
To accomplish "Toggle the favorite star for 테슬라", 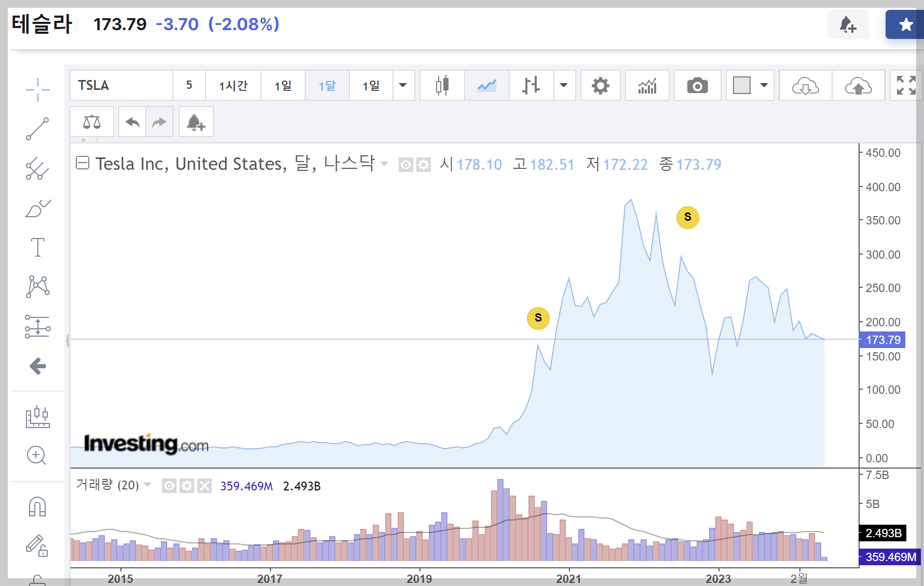I will tap(906, 24).
